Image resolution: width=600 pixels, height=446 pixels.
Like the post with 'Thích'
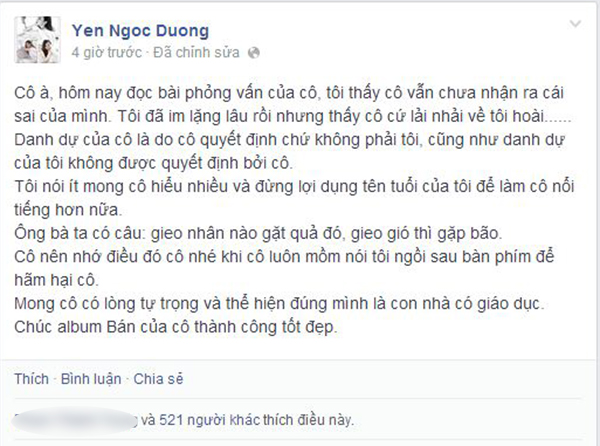click(x=31, y=379)
